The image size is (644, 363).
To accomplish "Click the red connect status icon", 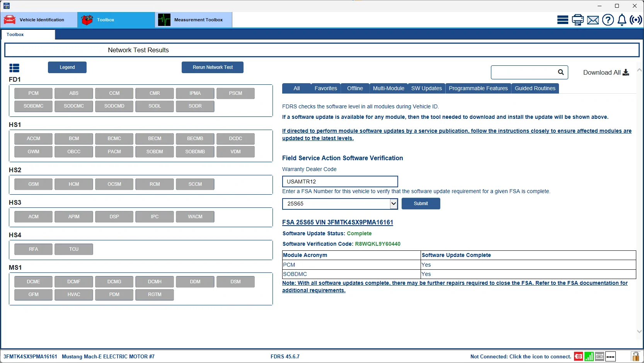I will 578,356.
